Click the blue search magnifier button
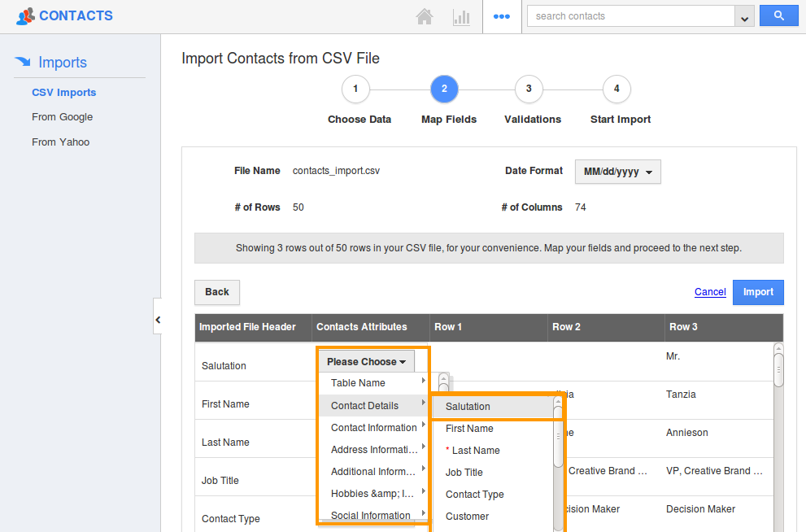 (779, 16)
